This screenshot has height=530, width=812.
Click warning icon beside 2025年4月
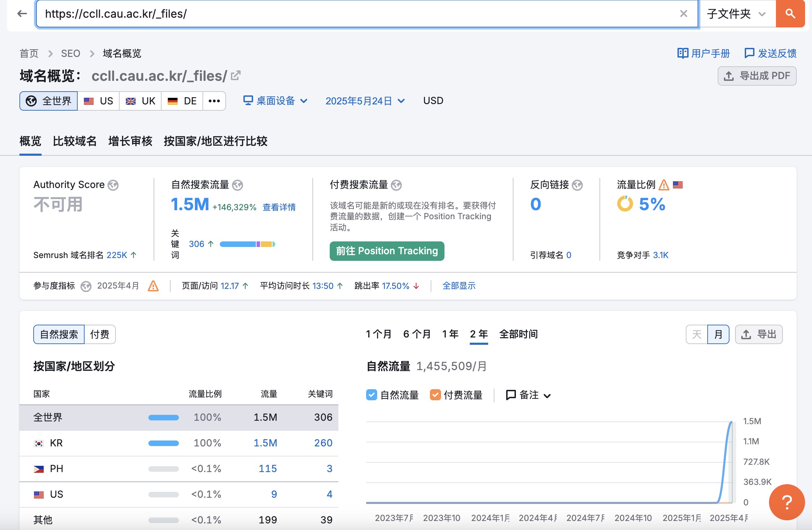click(153, 286)
